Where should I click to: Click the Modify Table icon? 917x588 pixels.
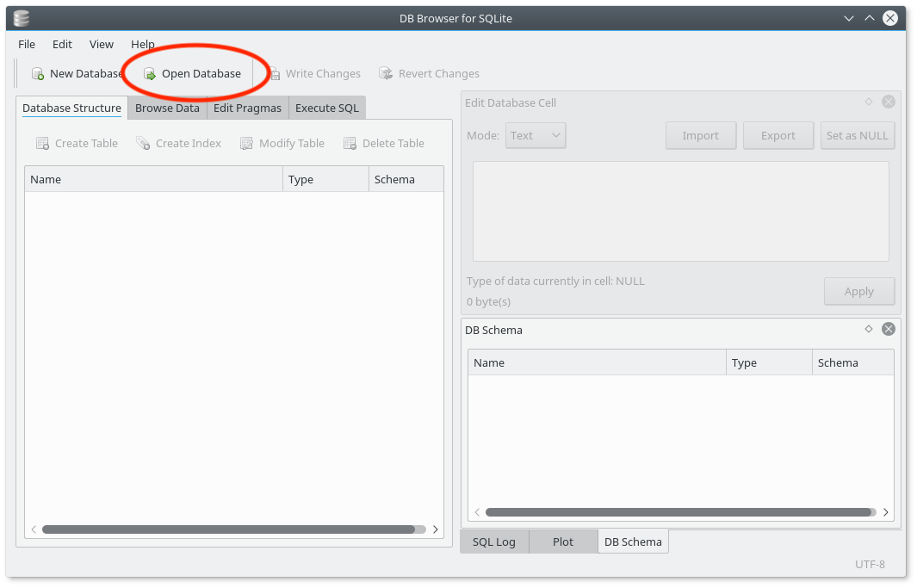coord(282,143)
